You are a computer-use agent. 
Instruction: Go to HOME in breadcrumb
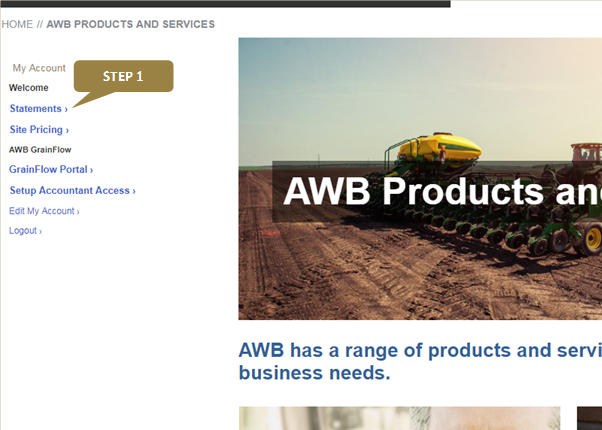17,24
